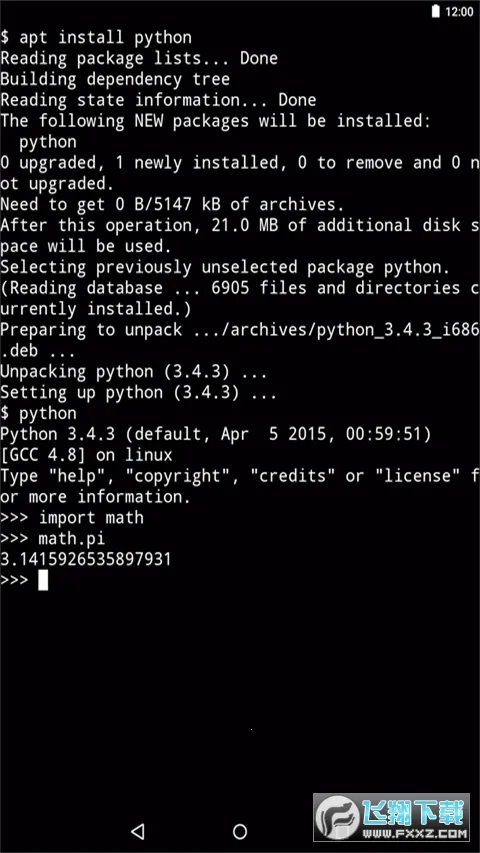Image resolution: width=480 pixels, height=853 pixels.
Task: Click 'Selecting previously unselected package python' line
Action: pos(225,267)
